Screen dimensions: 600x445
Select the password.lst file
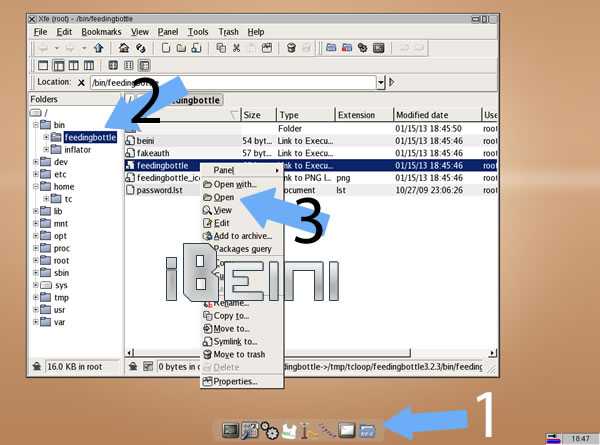160,190
